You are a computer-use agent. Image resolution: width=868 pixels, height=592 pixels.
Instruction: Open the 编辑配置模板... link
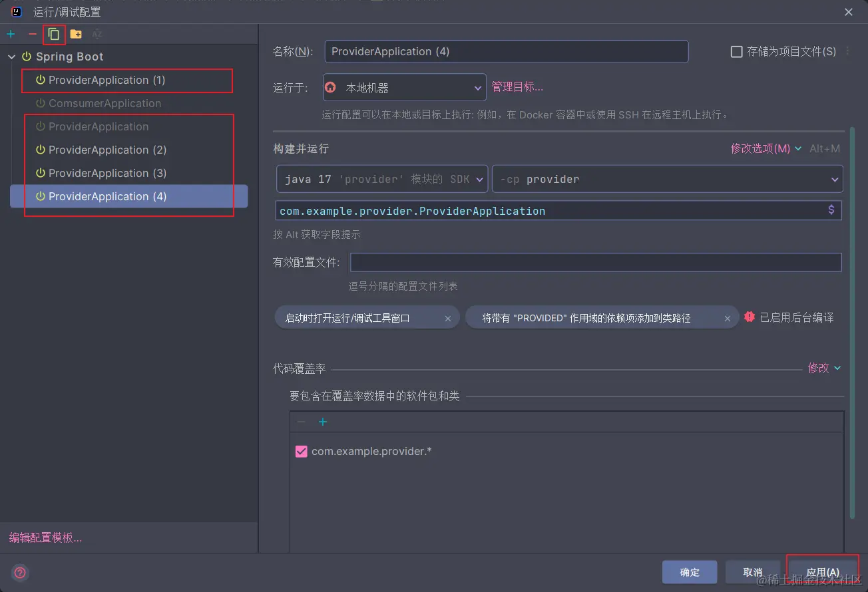click(x=45, y=537)
